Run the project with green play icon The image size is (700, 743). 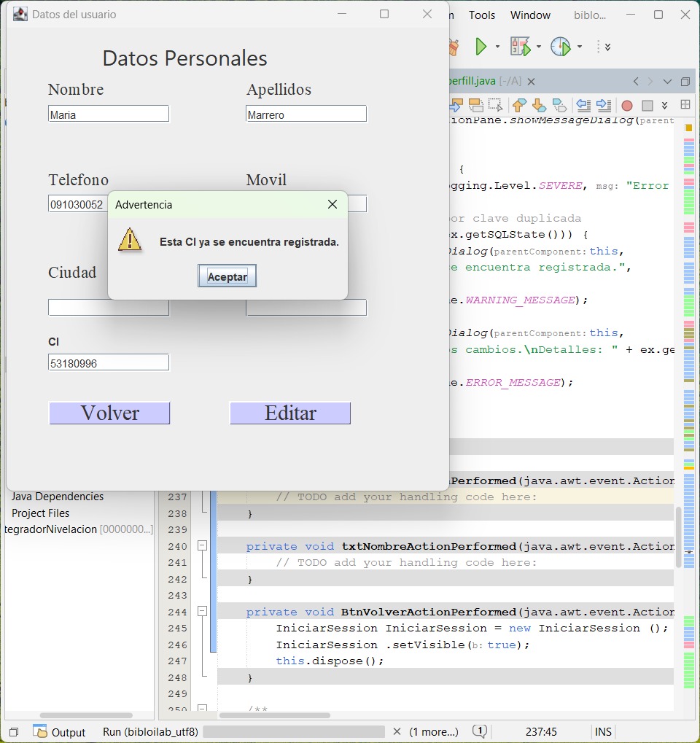click(481, 47)
